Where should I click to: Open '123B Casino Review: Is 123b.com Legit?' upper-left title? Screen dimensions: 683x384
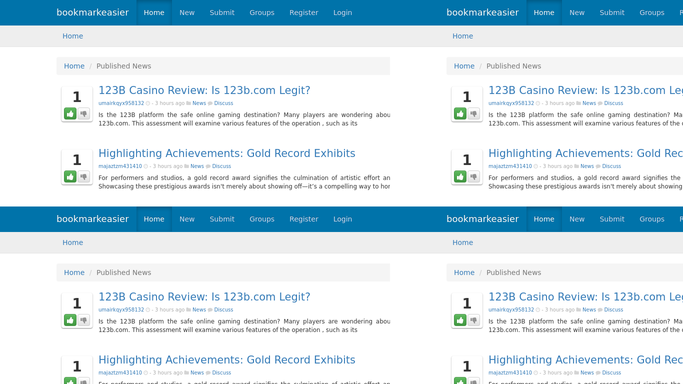coord(204,90)
